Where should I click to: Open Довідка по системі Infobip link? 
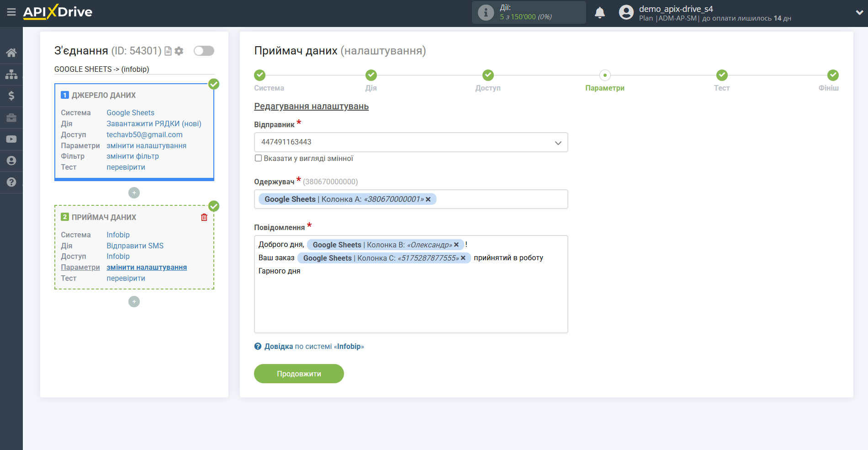(x=314, y=347)
